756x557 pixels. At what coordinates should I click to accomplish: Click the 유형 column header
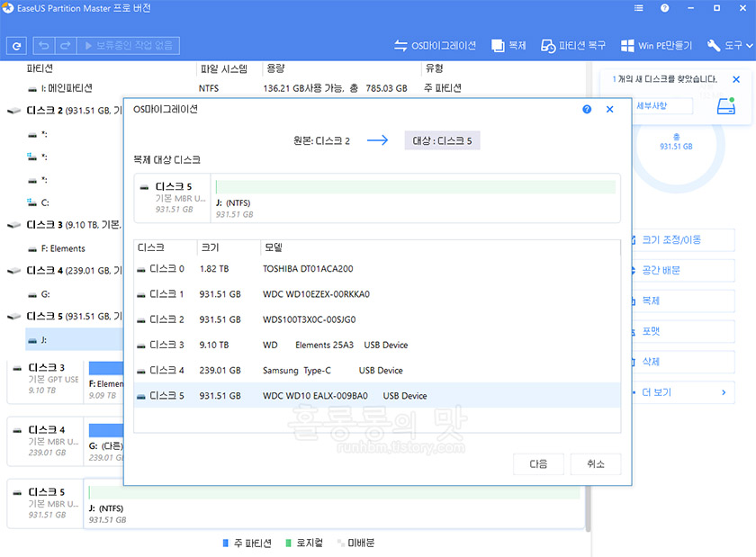(x=434, y=68)
